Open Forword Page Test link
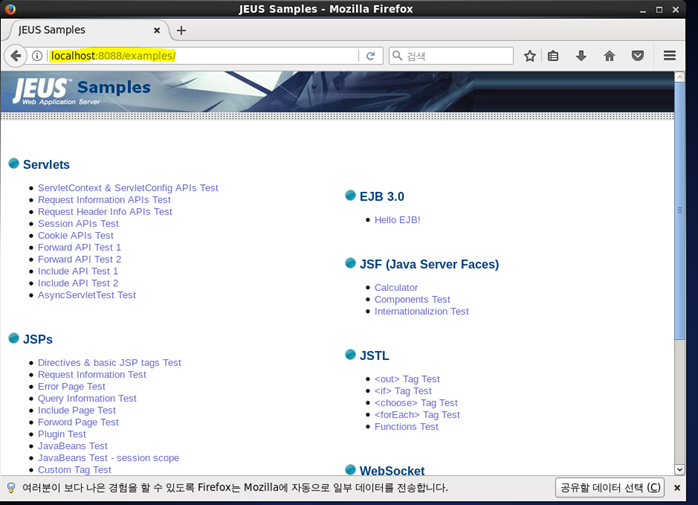The height and width of the screenshot is (505, 698). coord(78,422)
